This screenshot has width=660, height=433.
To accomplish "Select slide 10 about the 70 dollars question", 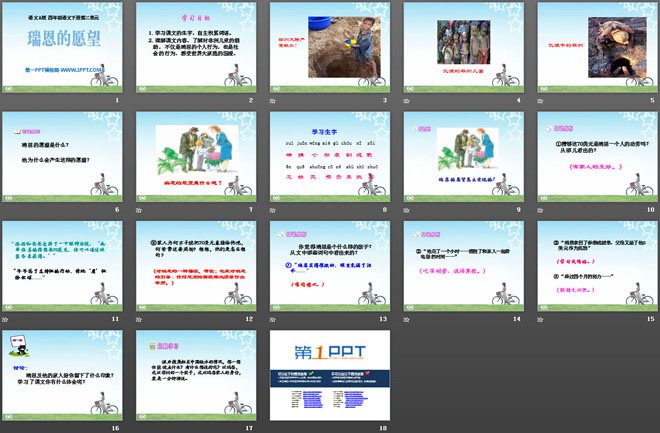I will click(x=598, y=157).
